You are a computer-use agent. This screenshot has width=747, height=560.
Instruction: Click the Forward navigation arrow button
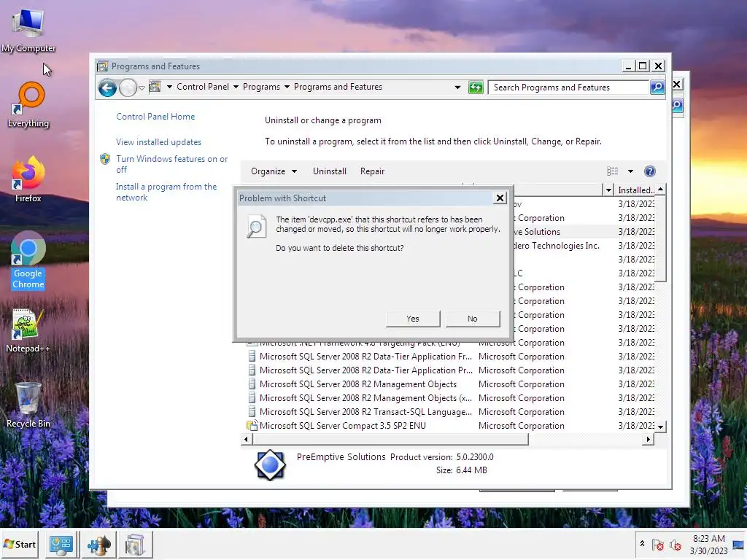pyautogui.click(x=128, y=87)
